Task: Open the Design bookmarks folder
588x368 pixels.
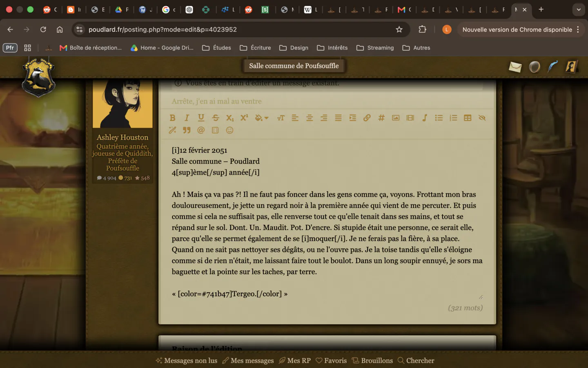Action: (294, 48)
